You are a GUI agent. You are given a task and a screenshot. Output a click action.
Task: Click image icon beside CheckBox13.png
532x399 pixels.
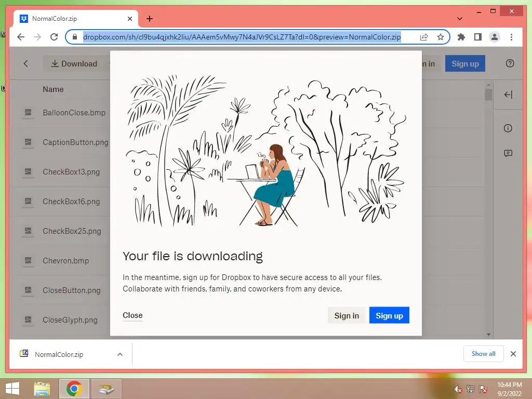click(x=28, y=171)
